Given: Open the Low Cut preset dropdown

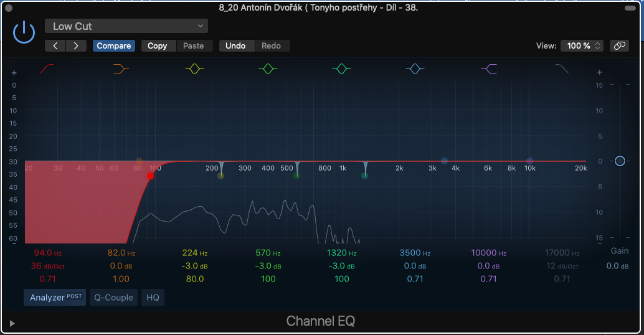Looking at the screenshot, I should pyautogui.click(x=126, y=26).
